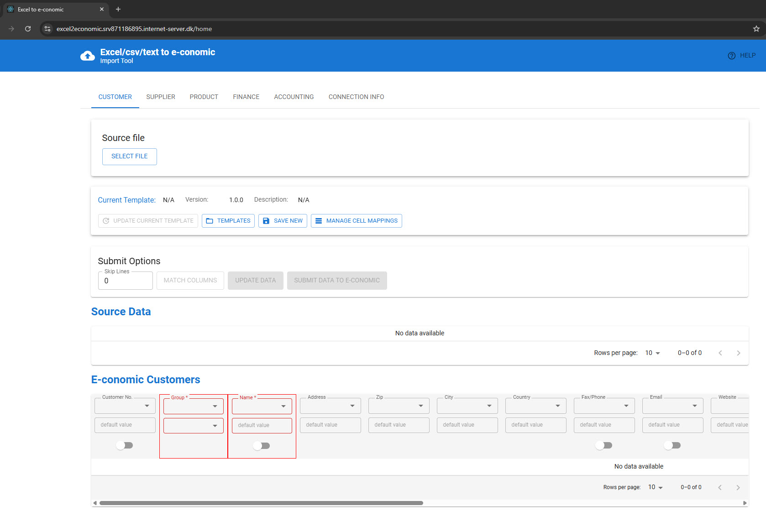Open the Group column dropdown
This screenshot has height=532, width=766.
click(194, 406)
